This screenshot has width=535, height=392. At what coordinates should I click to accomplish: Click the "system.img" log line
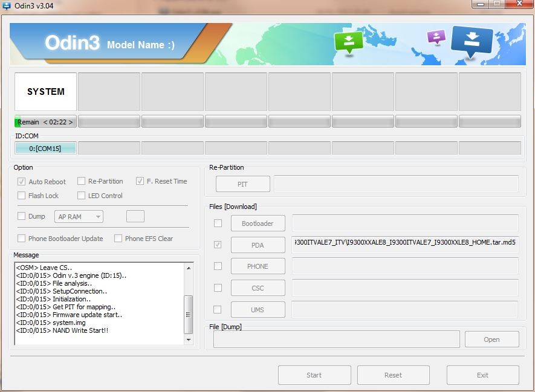(51, 323)
